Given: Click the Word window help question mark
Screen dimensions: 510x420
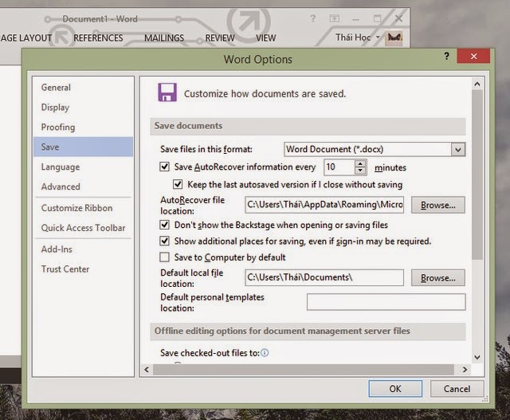Looking at the screenshot, I should point(313,18).
